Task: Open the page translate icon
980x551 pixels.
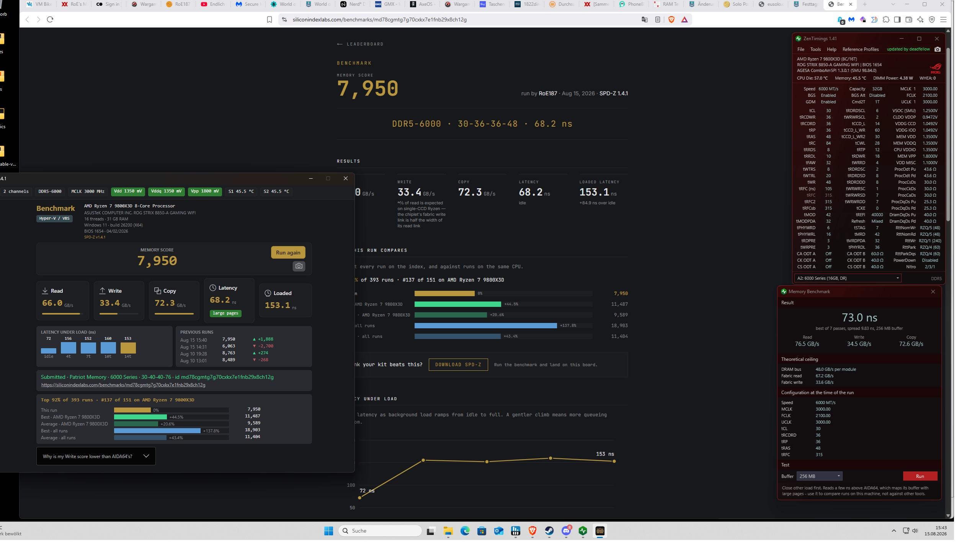Action: [x=645, y=20]
